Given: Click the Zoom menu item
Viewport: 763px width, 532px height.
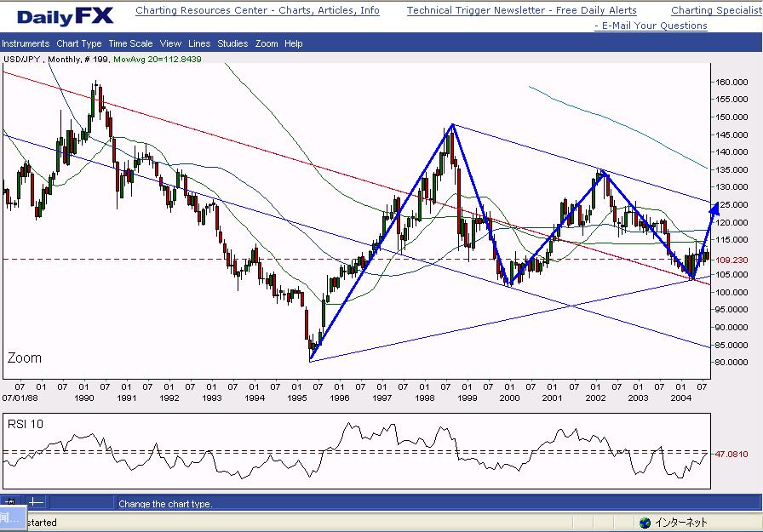Looking at the screenshot, I should coord(267,43).
